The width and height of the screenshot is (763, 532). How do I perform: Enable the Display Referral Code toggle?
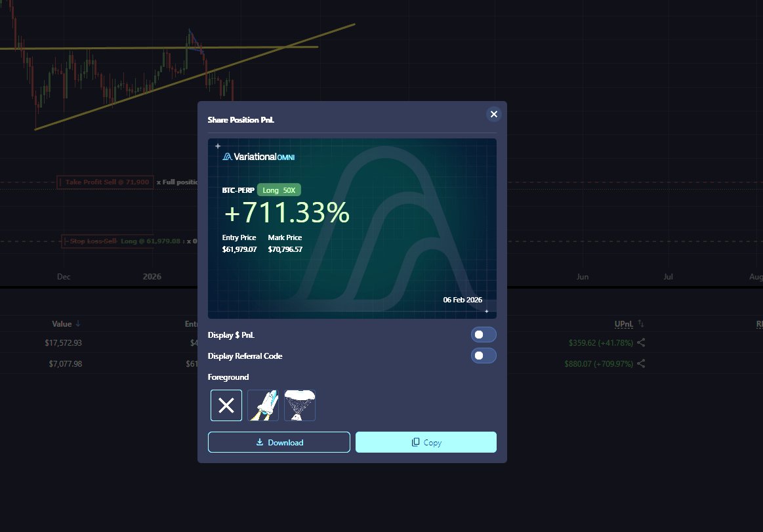coord(484,356)
